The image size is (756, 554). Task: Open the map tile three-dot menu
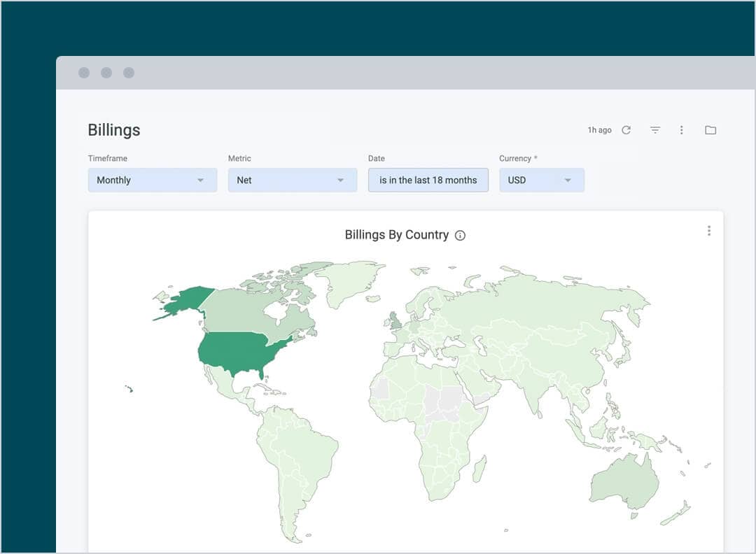[708, 231]
